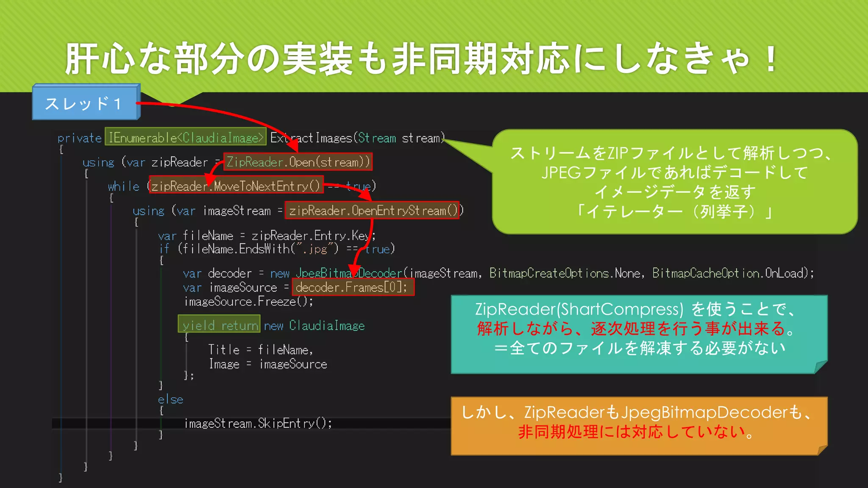This screenshot has width=868, height=488.
Task: Click the var fileName declaration
Action: coord(196,236)
